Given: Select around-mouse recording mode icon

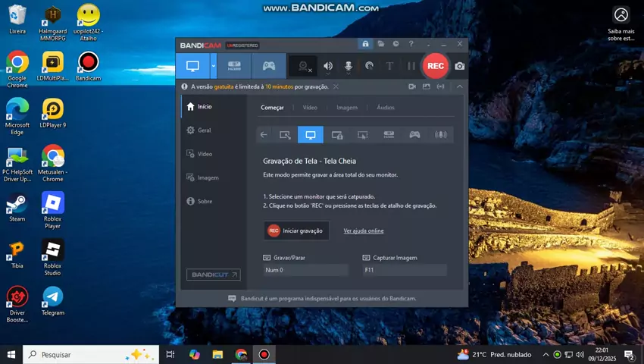Looking at the screenshot, I should [x=363, y=135].
